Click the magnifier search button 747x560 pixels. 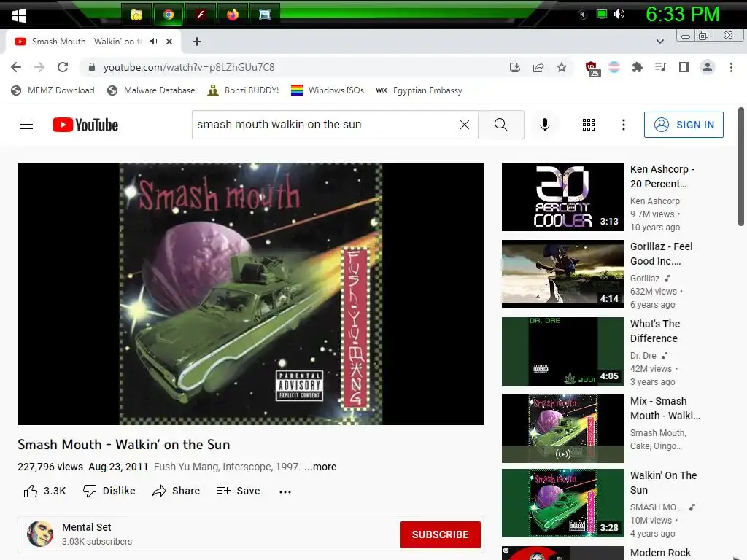(x=500, y=125)
